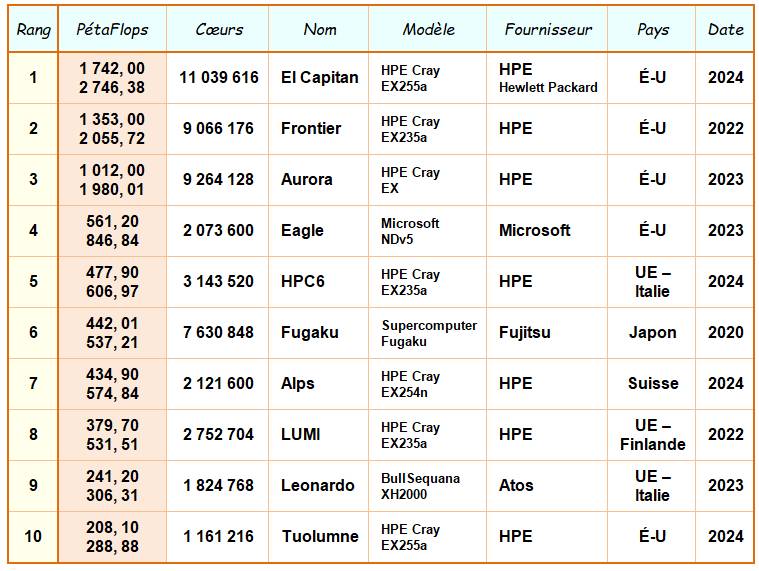Select the Nom column header
This screenshot has height=571, width=759.
tap(319, 30)
